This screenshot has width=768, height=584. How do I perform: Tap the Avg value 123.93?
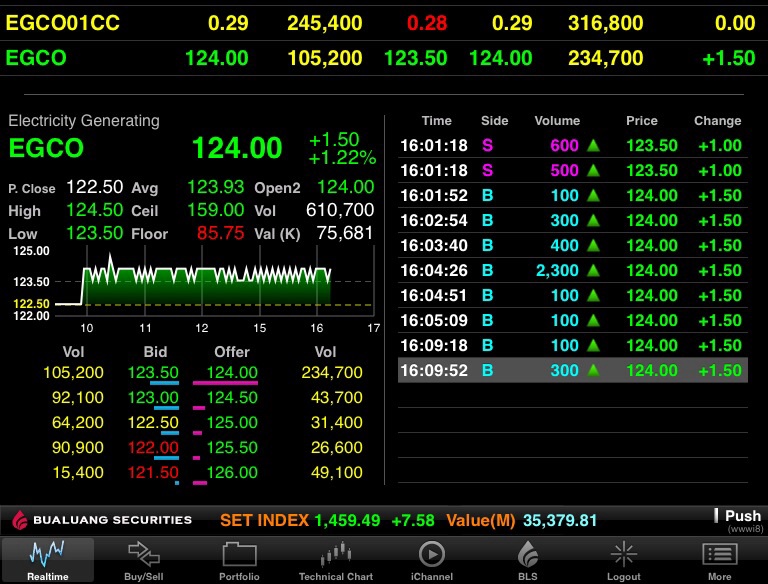[216, 187]
